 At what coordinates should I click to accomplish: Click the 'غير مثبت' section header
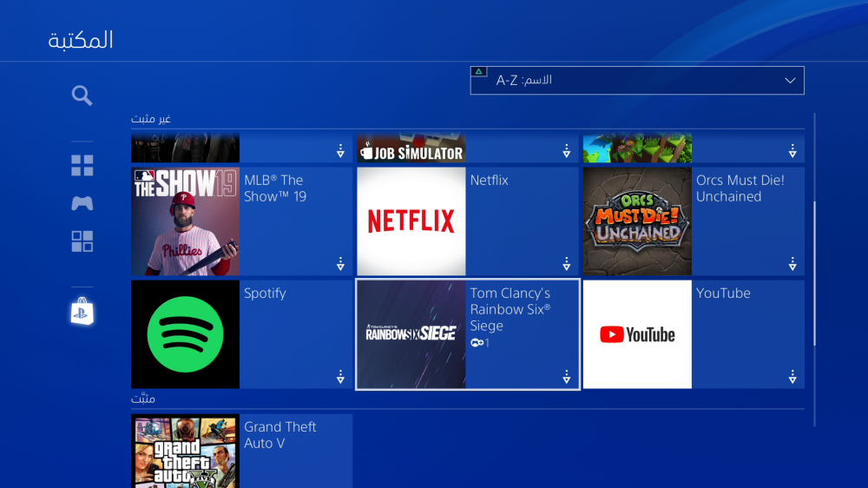[x=150, y=119]
